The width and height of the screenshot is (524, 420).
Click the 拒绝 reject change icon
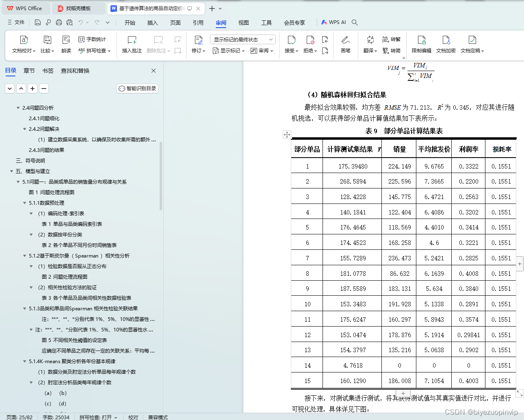[310, 40]
